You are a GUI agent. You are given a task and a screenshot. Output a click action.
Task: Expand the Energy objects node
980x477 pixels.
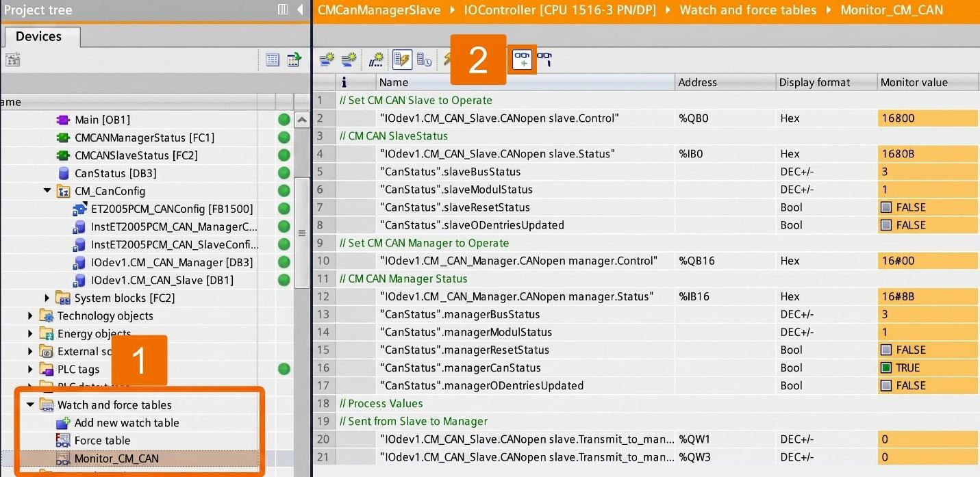(30, 333)
